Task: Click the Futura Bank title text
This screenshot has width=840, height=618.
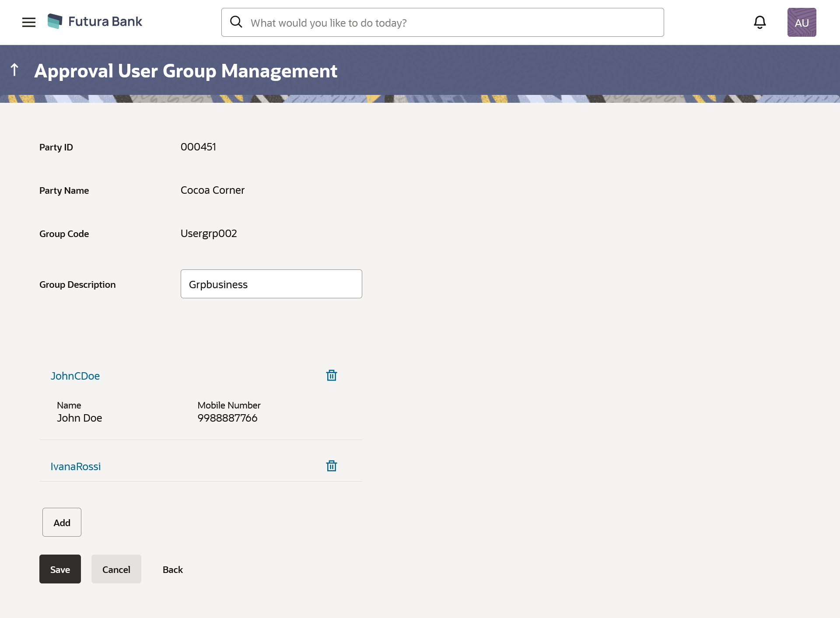Action: pyautogui.click(x=105, y=21)
